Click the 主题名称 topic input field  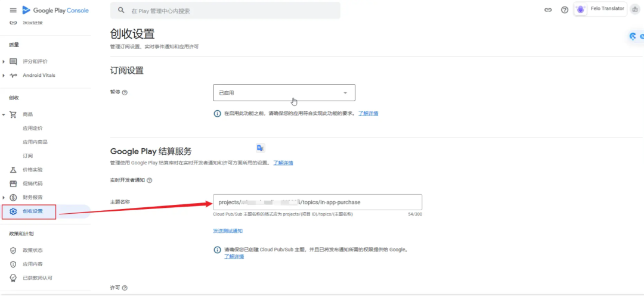pos(317,202)
